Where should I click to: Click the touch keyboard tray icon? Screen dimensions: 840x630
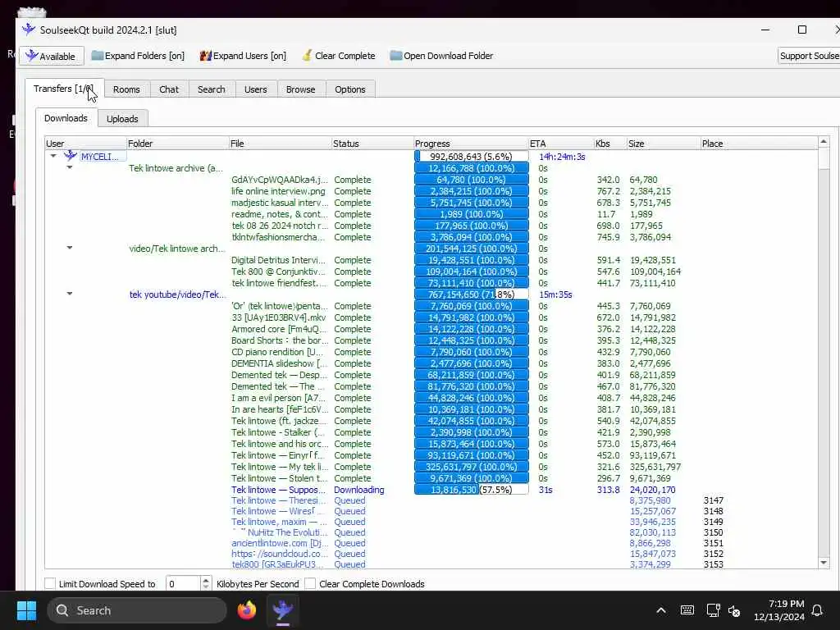[x=687, y=610]
